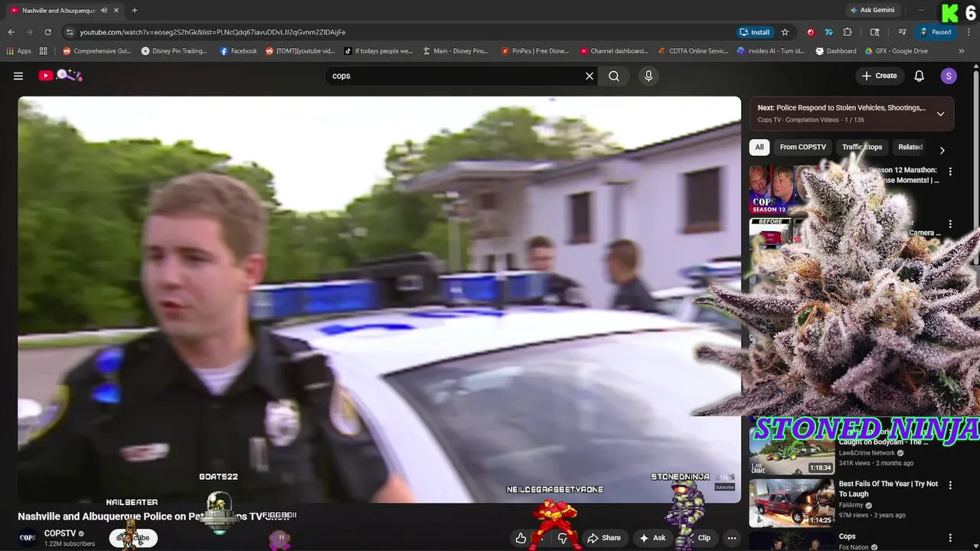Open YouTube notifications bell
This screenshot has height=551, width=980.
coord(920,76)
